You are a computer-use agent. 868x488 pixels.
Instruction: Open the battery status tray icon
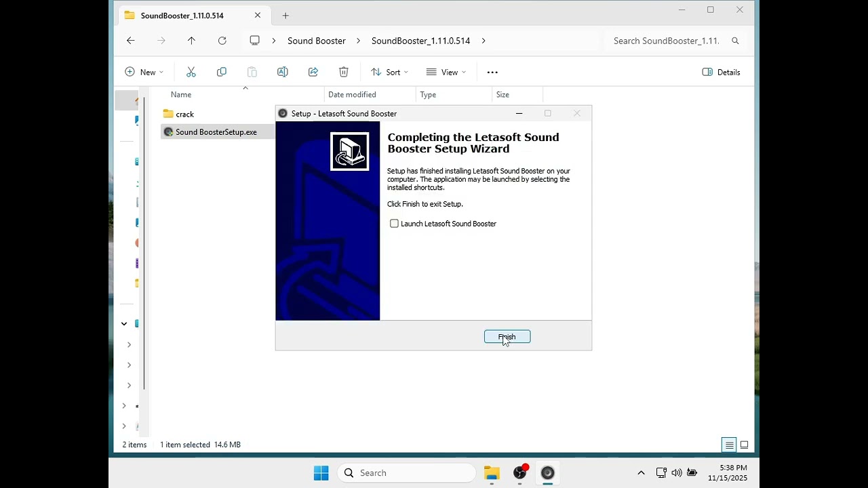click(x=692, y=473)
